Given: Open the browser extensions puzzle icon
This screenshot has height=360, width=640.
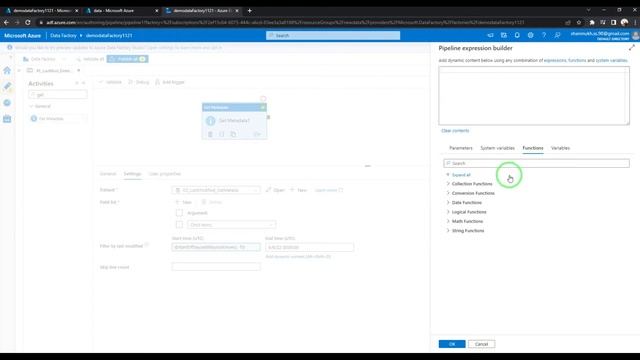Looking at the screenshot, I should point(592,22).
